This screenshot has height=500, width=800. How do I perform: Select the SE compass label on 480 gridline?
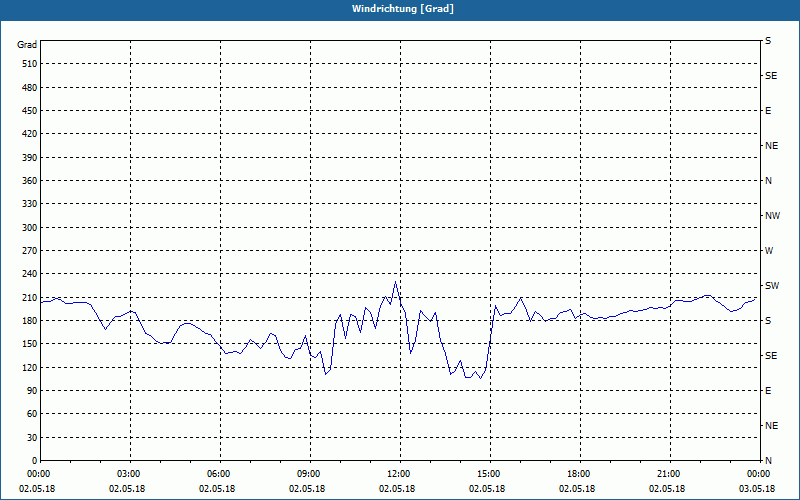pyautogui.click(x=771, y=76)
